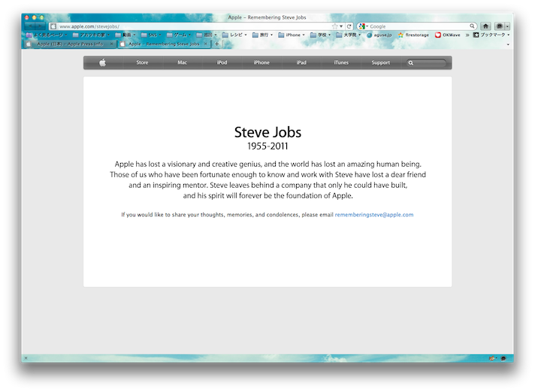Click the rememberingsteve@apple.com email link
The height and width of the screenshot is (392, 535).
(374, 215)
